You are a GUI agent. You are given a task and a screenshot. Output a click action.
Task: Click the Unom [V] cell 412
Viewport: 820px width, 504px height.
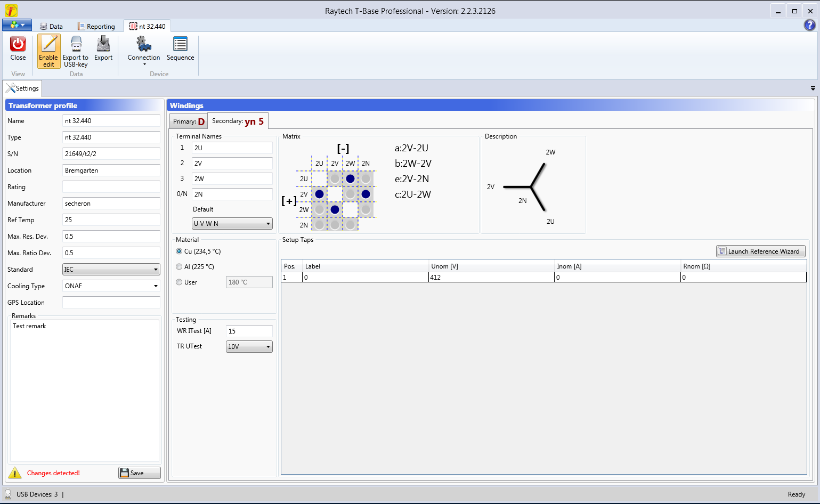pyautogui.click(x=491, y=278)
